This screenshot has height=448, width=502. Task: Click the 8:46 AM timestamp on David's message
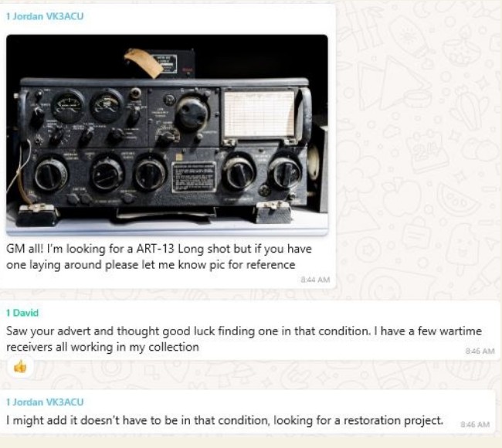click(480, 351)
